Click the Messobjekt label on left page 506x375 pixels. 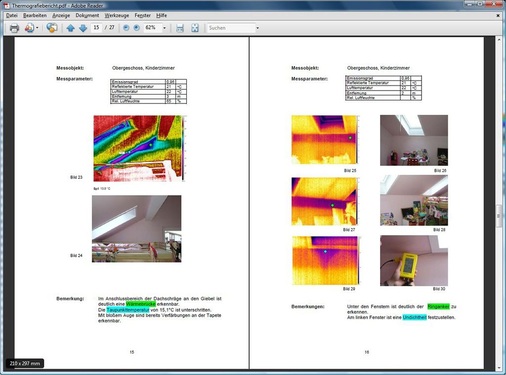point(70,68)
